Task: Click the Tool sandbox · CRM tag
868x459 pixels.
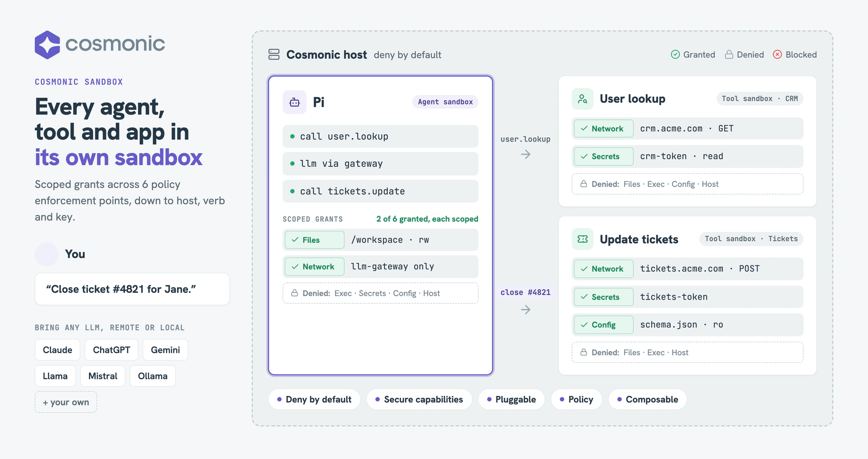Action: tap(760, 98)
